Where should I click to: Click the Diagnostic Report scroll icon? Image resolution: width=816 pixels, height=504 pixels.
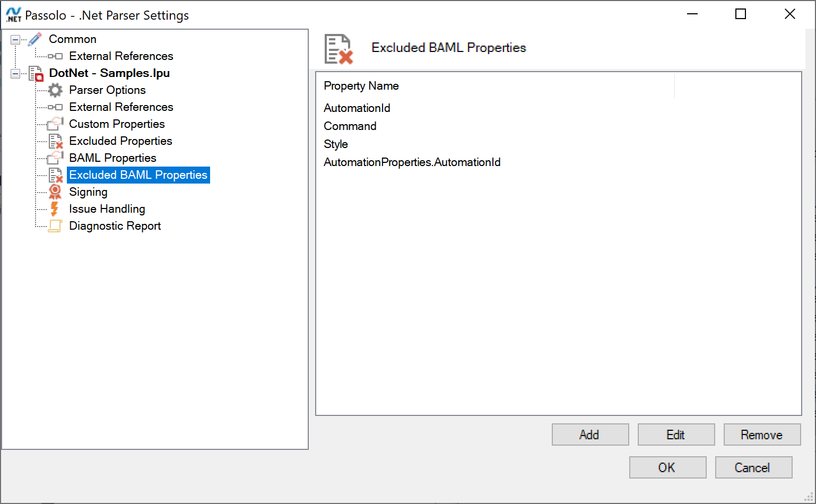click(x=55, y=225)
